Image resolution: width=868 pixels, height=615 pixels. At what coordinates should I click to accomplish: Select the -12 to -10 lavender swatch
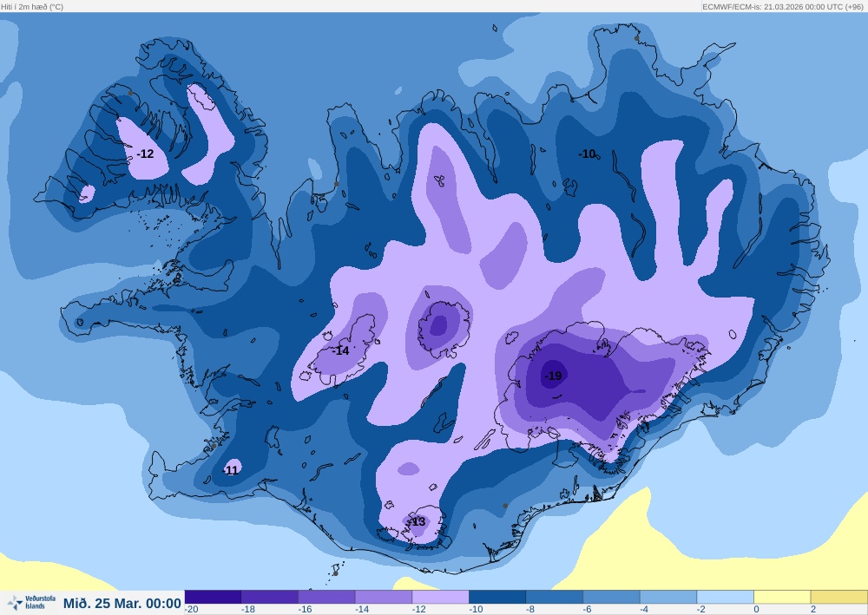[x=441, y=597]
